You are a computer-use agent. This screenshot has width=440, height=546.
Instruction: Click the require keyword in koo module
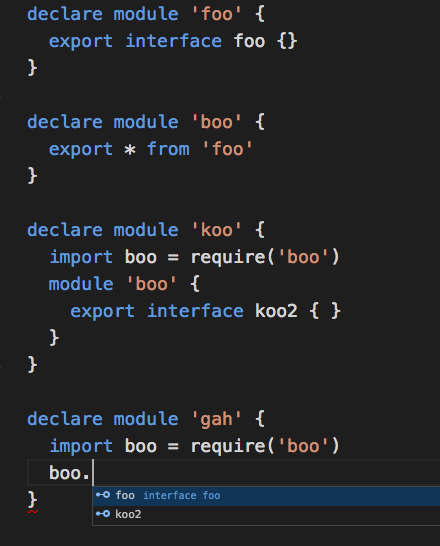[x=228, y=257]
